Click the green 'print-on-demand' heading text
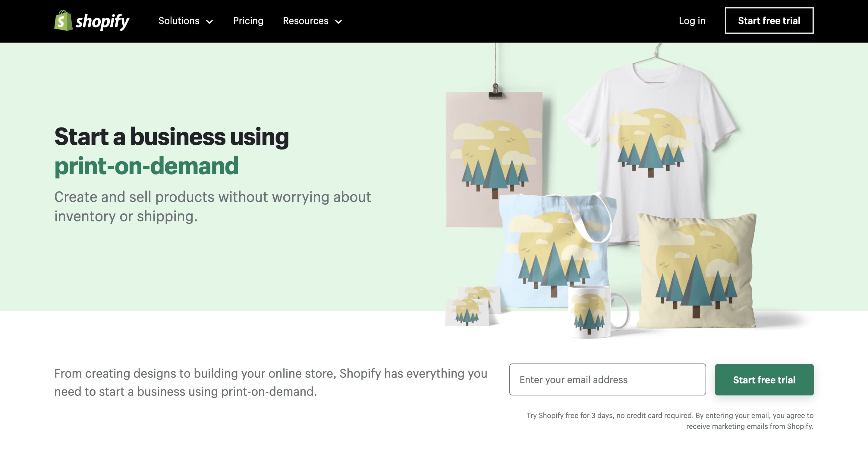 (146, 166)
